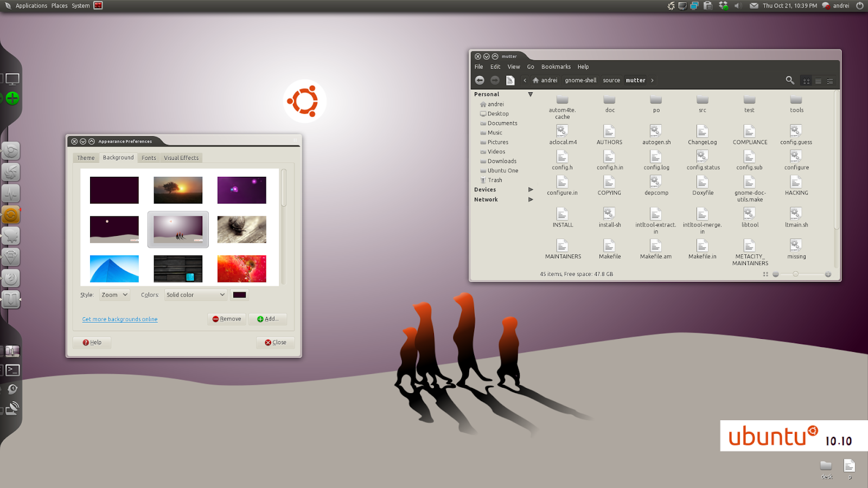
Task: Open Trash in the sidebar
Action: pos(495,180)
